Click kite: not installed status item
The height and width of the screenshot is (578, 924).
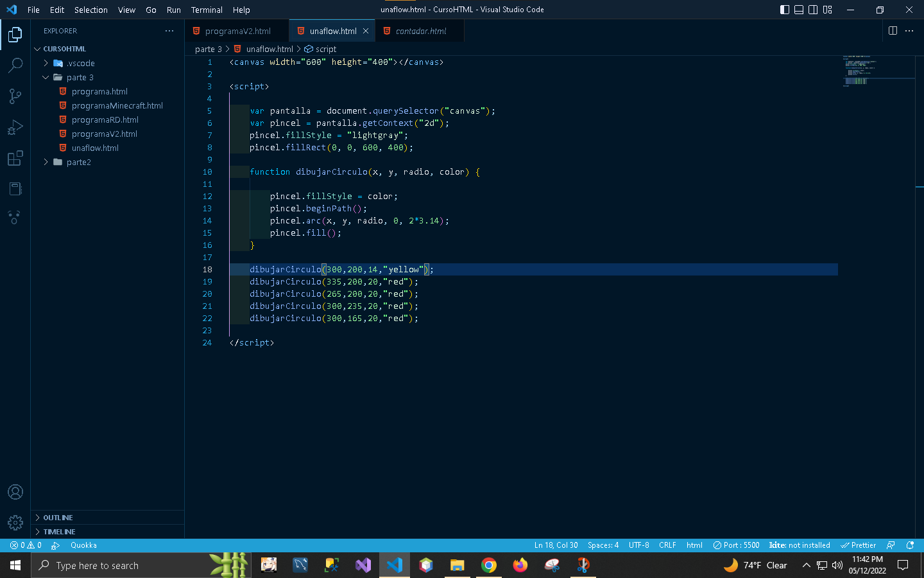(x=800, y=545)
